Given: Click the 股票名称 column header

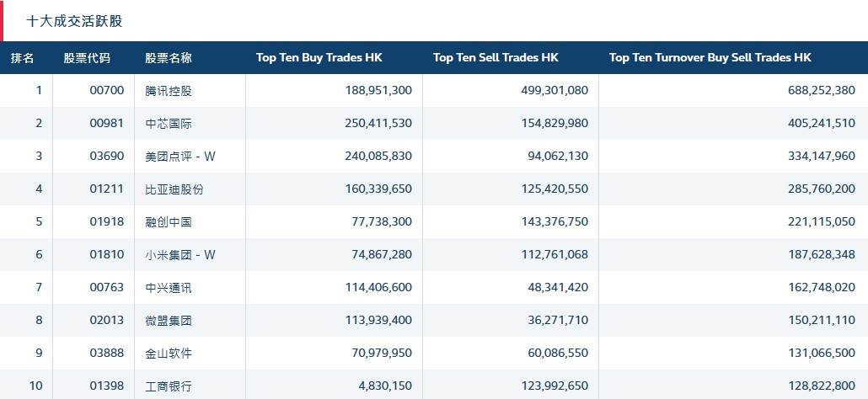Looking at the screenshot, I should [x=169, y=58].
